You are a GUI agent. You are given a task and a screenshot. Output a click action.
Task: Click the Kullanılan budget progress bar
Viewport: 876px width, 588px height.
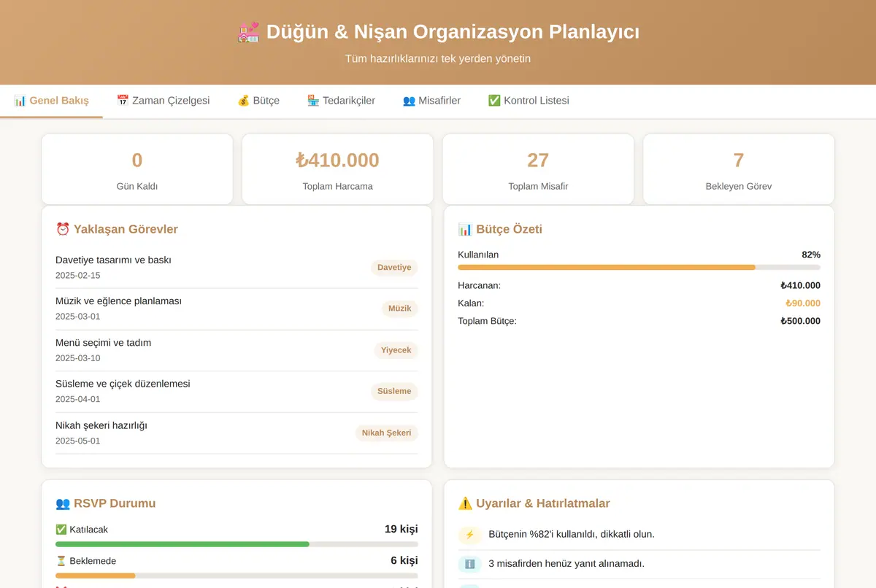coord(639,268)
